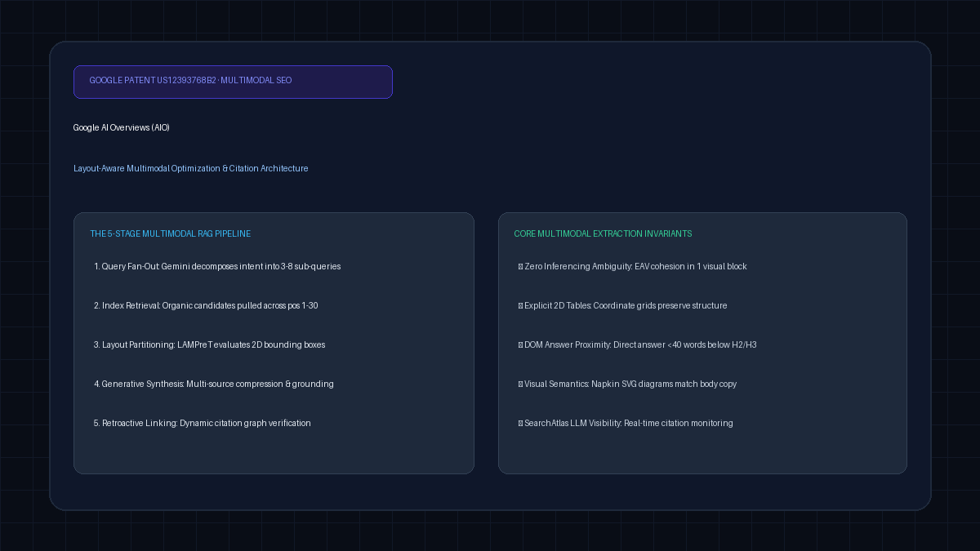Select the 5-Stage Multimodal RAG Pipeline heading

(x=171, y=233)
